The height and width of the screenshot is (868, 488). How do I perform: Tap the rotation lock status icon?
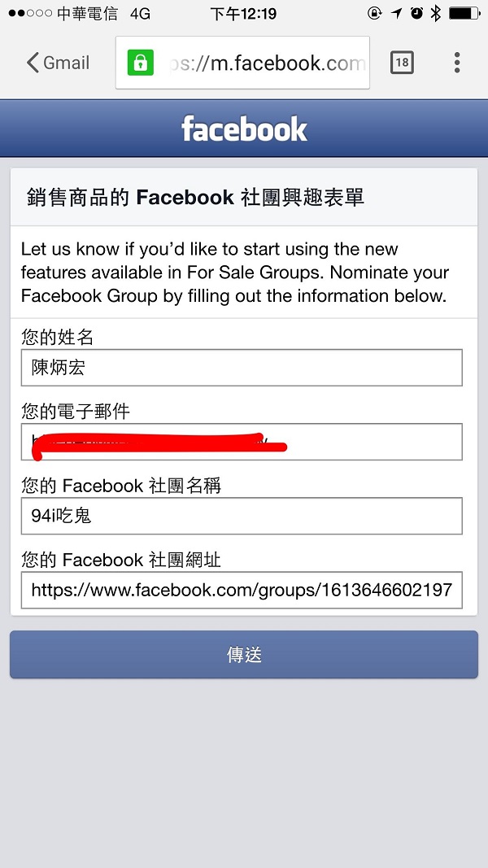click(x=375, y=13)
